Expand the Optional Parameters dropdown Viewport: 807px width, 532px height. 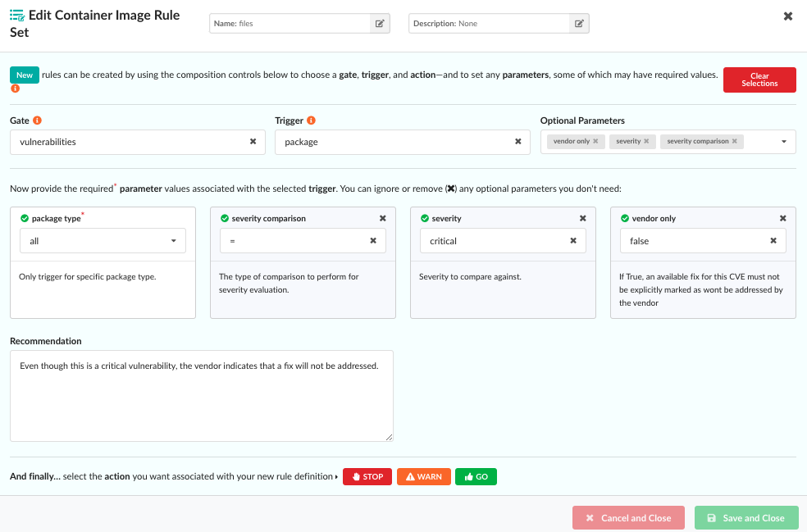tap(783, 142)
